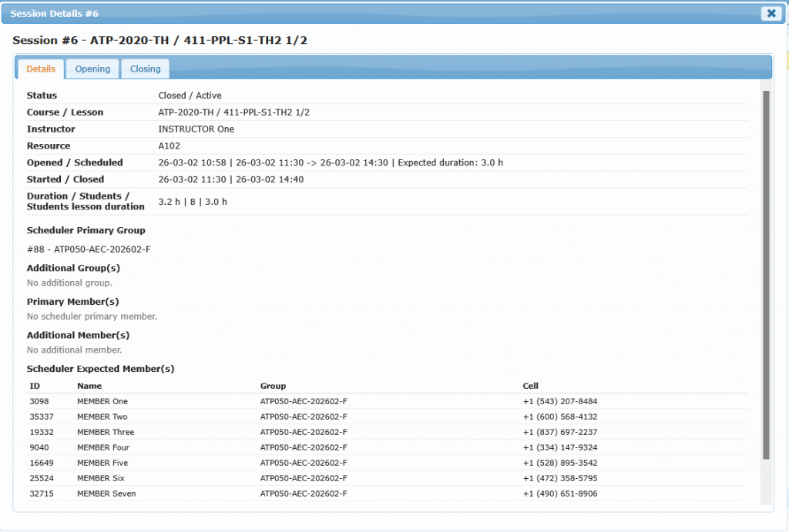Click the INSTRUCTOR One value
789x532 pixels.
point(196,129)
